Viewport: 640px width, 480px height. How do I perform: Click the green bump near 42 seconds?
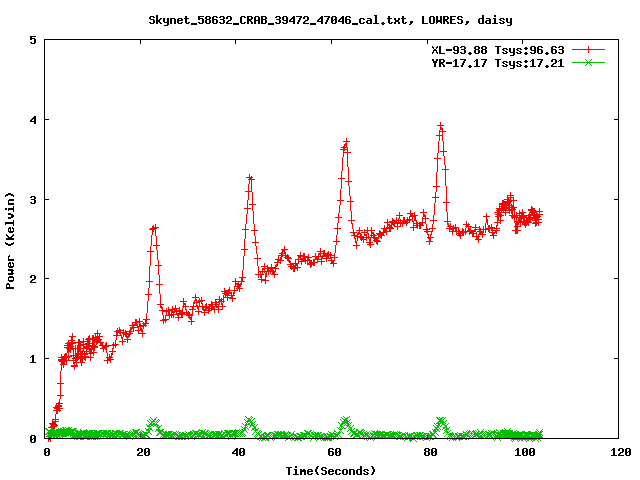(250, 420)
